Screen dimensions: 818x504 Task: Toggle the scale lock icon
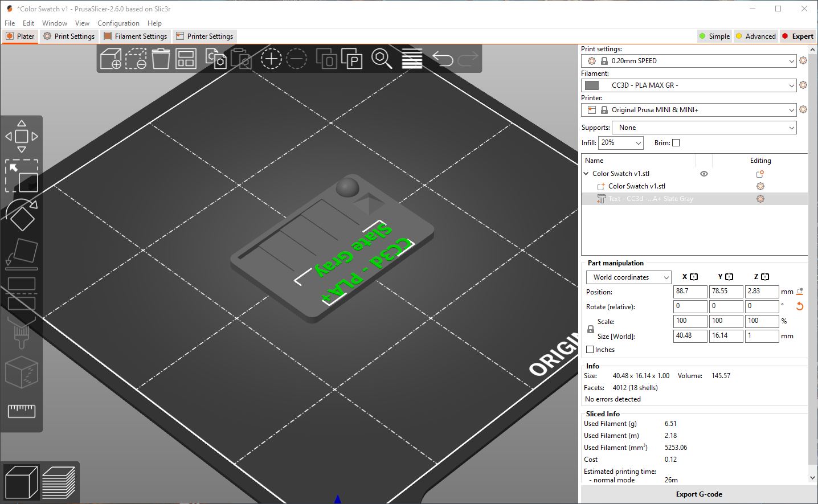(x=591, y=329)
